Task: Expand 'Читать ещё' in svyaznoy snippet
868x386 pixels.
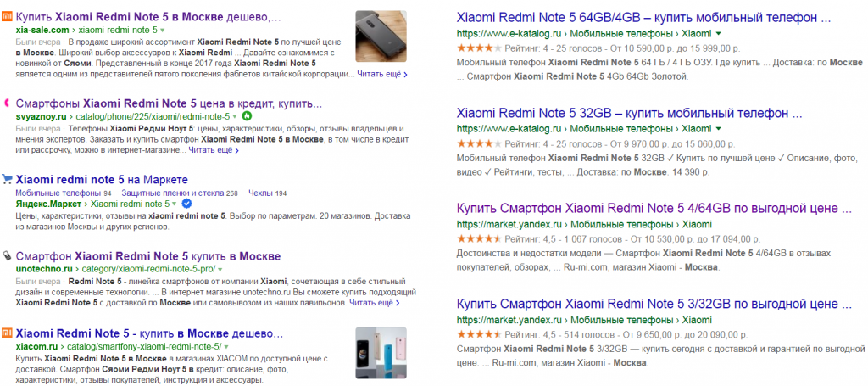Action: (x=213, y=149)
